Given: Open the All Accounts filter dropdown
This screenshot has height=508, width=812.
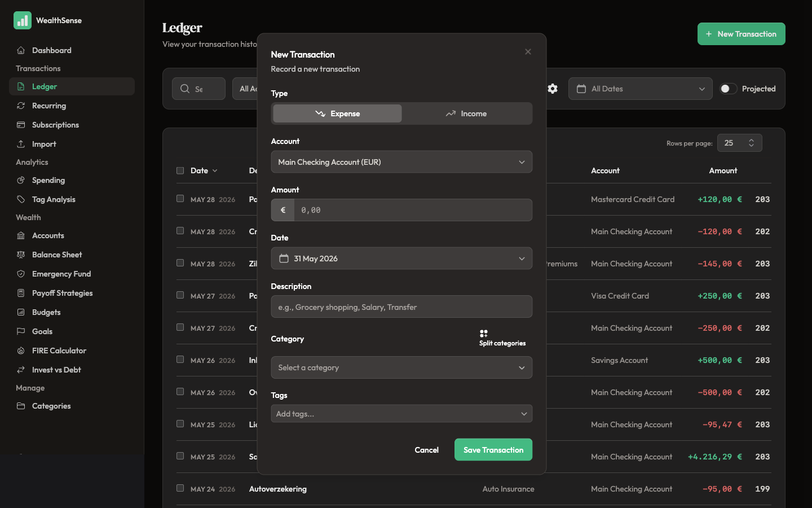Looking at the screenshot, I should (245, 89).
